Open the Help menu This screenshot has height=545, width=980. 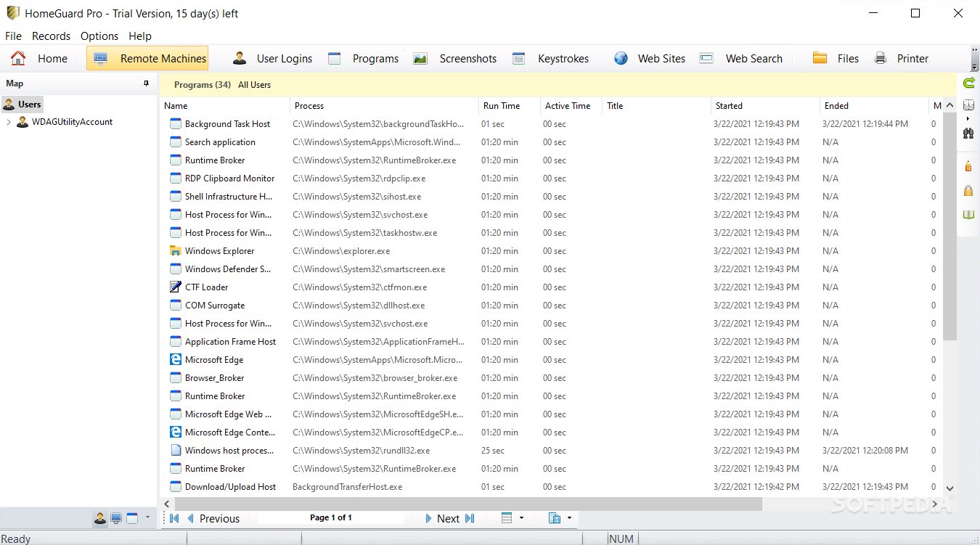tap(140, 36)
